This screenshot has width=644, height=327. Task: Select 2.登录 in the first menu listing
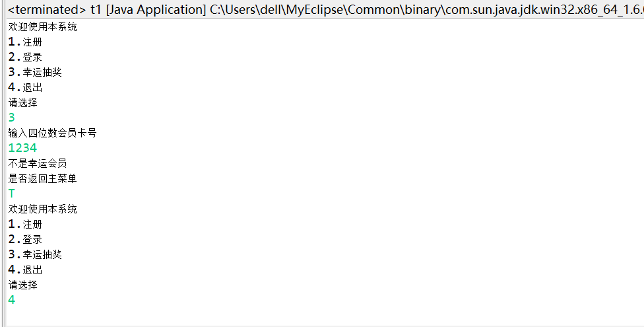[26, 57]
